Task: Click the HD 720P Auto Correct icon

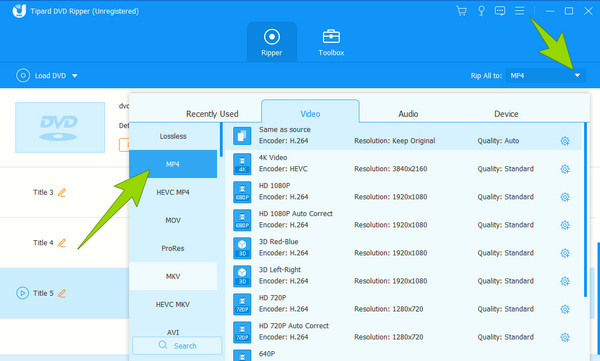Action: [x=242, y=332]
